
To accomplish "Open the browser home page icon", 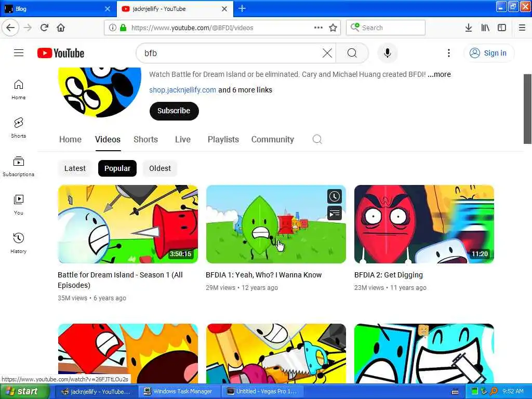I will coord(61,28).
